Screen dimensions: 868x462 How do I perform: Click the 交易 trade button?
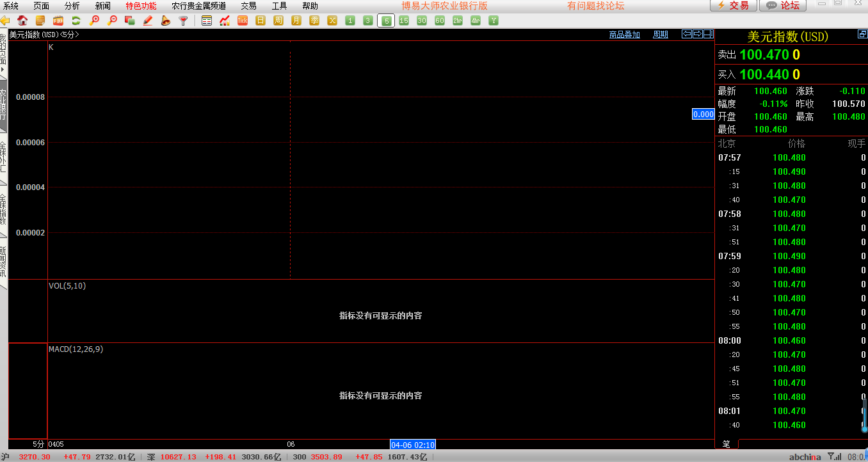click(732, 6)
